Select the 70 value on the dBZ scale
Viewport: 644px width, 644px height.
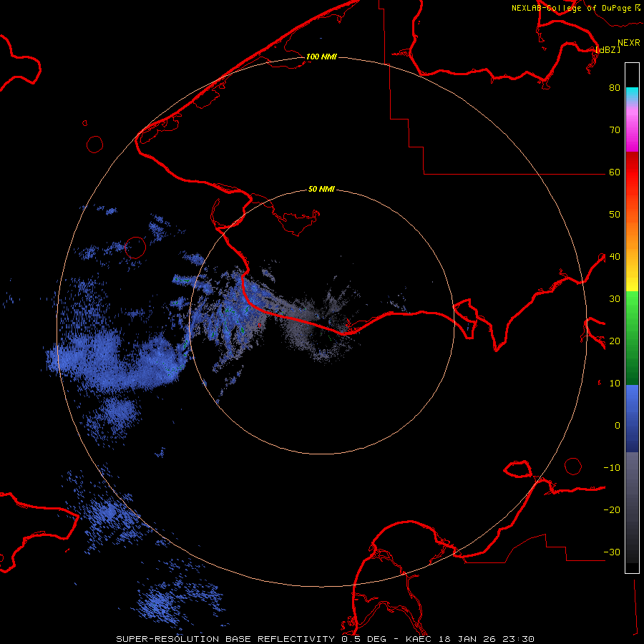[615, 130]
